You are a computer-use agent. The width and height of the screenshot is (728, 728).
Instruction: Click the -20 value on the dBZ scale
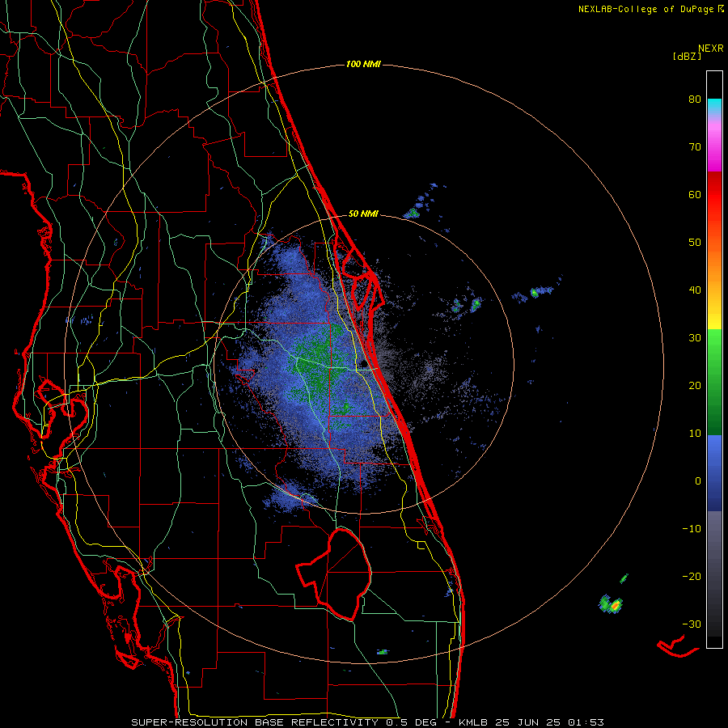pos(692,577)
